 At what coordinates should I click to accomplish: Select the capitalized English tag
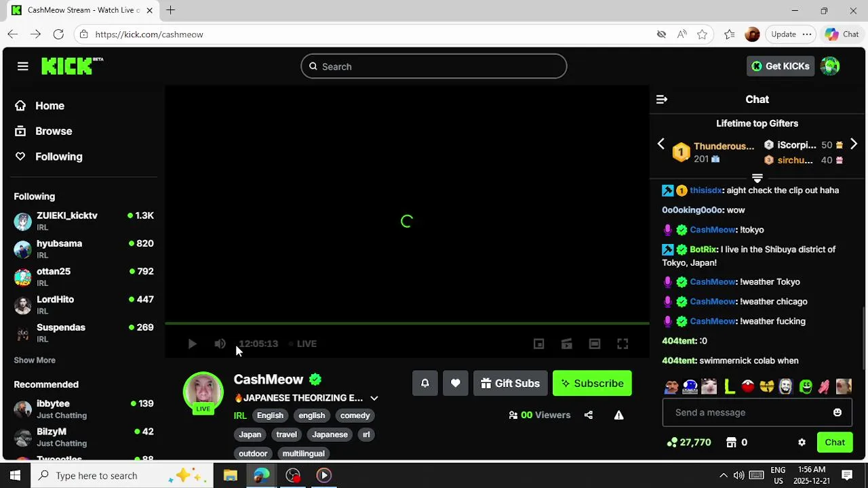tap(270, 415)
